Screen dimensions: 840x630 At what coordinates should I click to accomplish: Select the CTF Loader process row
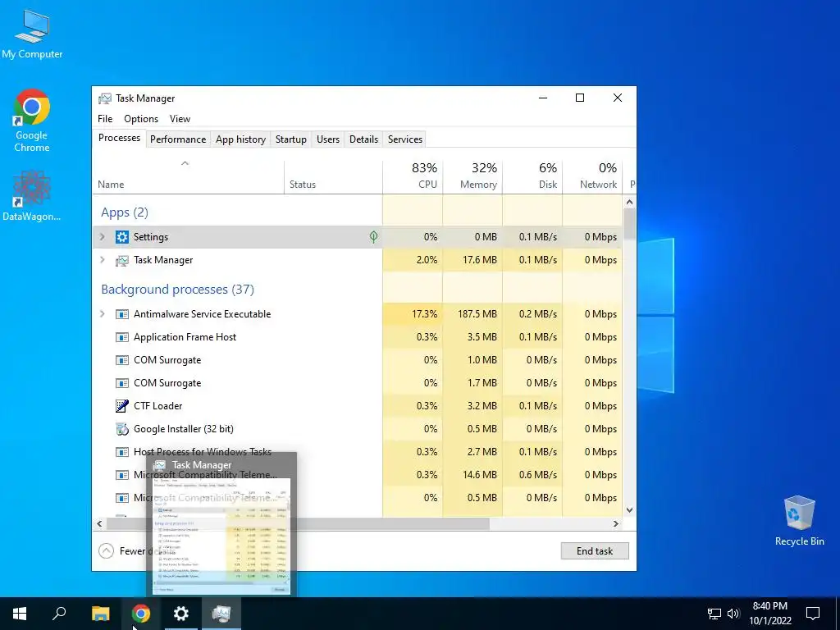tap(358, 406)
